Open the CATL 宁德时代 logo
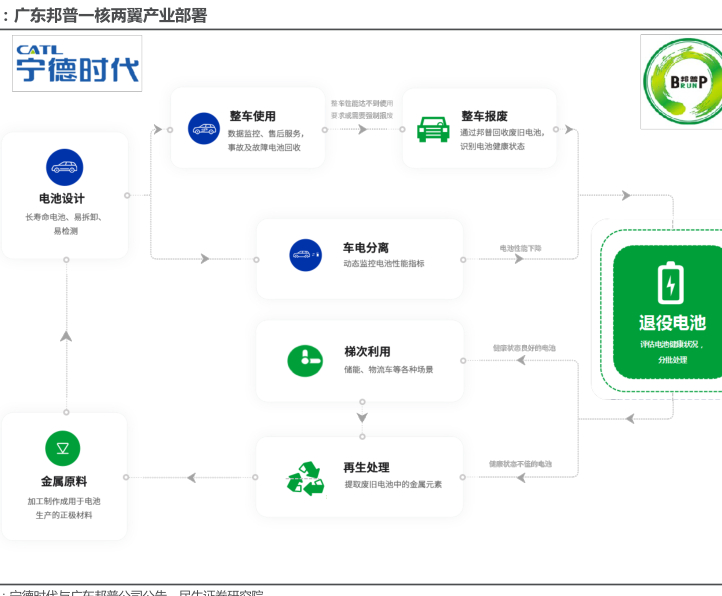722x596 pixels. pos(77,64)
